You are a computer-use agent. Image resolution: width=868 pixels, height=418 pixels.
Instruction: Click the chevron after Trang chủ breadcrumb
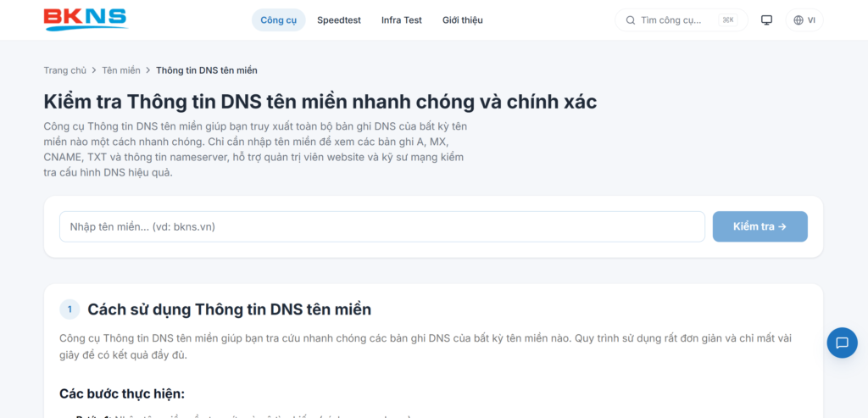click(94, 70)
